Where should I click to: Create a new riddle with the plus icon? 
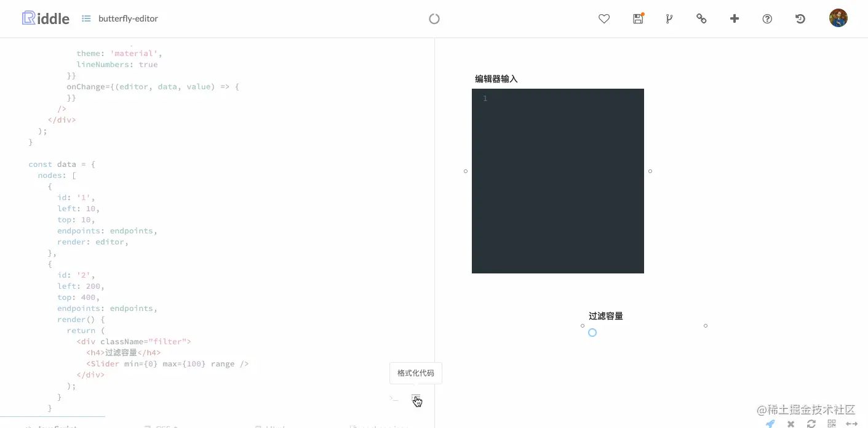click(x=734, y=18)
